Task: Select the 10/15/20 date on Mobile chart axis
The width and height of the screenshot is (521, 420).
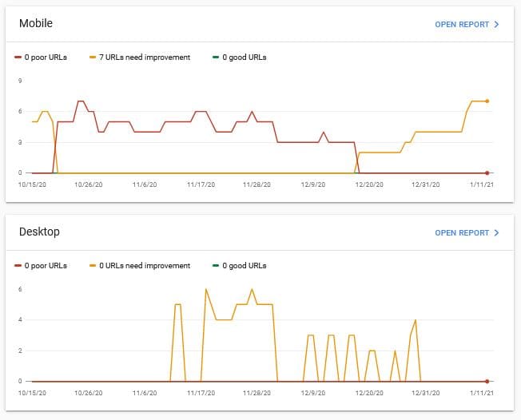Action: pyautogui.click(x=32, y=184)
